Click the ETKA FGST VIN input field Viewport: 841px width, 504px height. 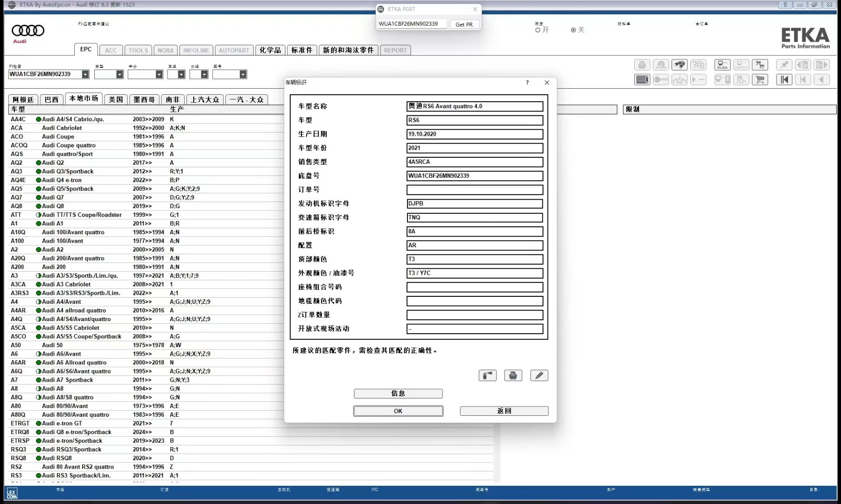412,24
